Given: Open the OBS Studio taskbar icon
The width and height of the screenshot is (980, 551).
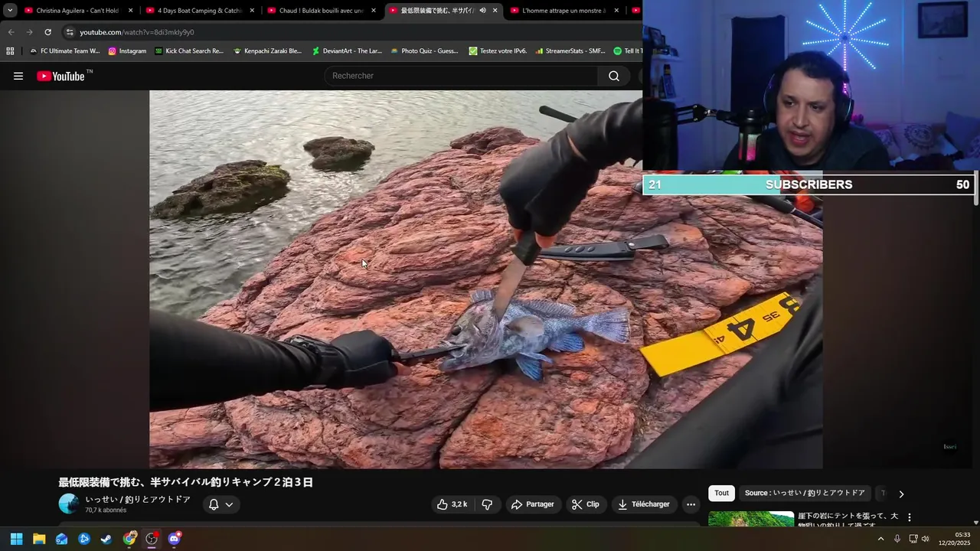Looking at the screenshot, I should [x=152, y=539].
